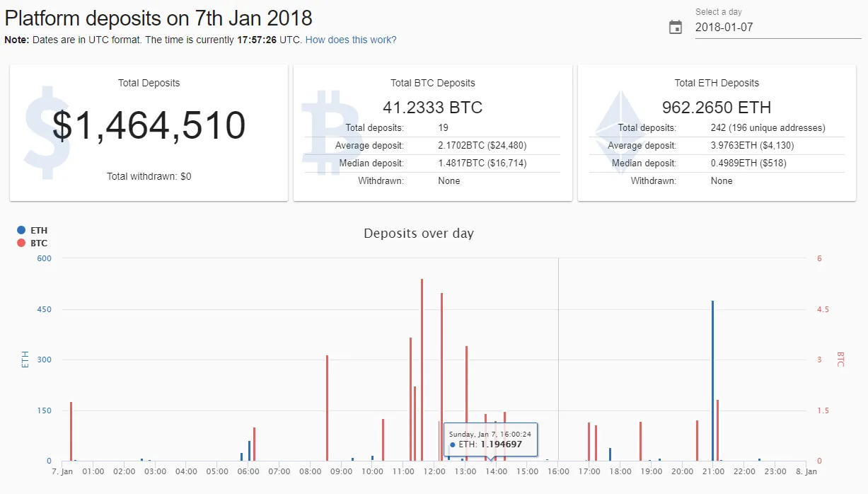The height and width of the screenshot is (494, 868).
Task: Click the 'Total BTC Deposits' card title
Action: point(433,83)
